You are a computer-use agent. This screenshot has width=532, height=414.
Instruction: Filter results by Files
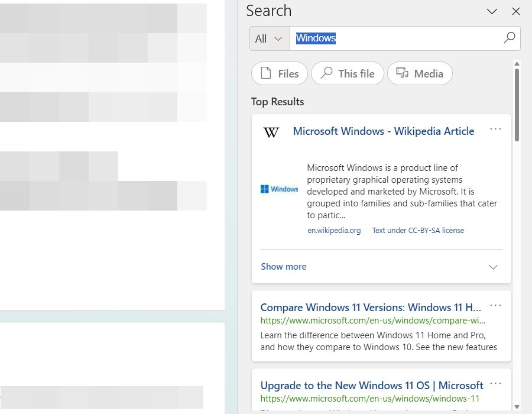pos(280,73)
